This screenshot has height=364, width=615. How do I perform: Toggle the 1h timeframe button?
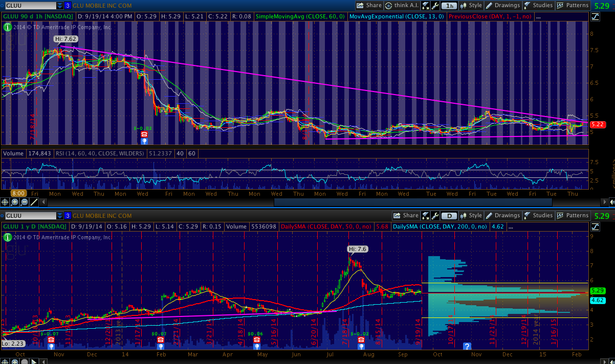pos(449,6)
